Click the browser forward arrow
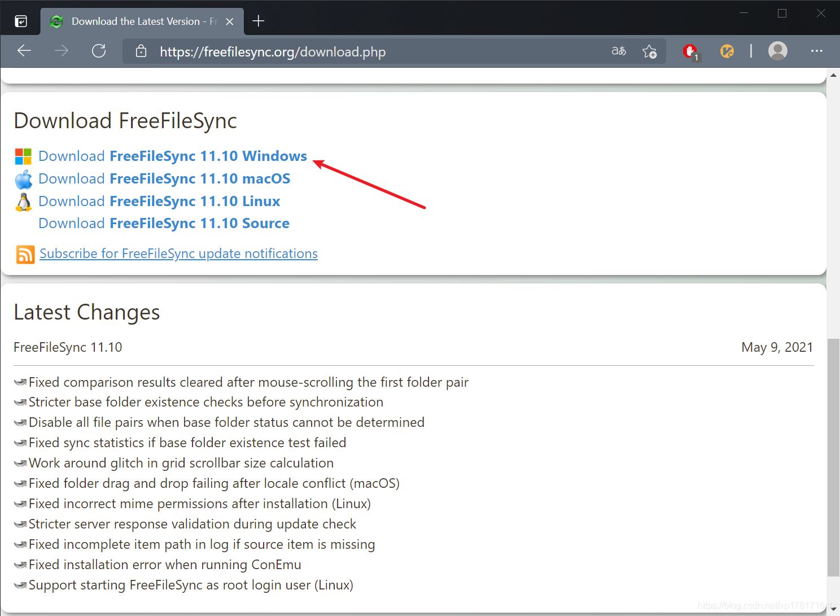The height and width of the screenshot is (616, 840). (62, 51)
